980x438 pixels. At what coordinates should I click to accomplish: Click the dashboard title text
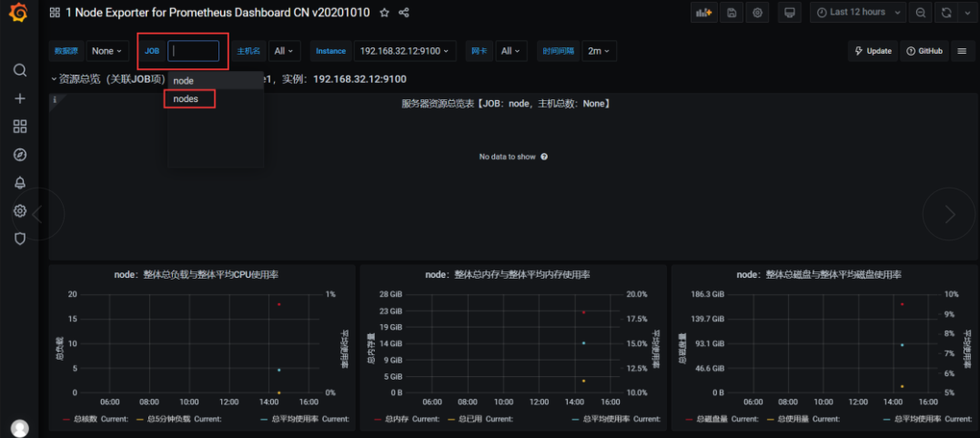pyautogui.click(x=217, y=13)
